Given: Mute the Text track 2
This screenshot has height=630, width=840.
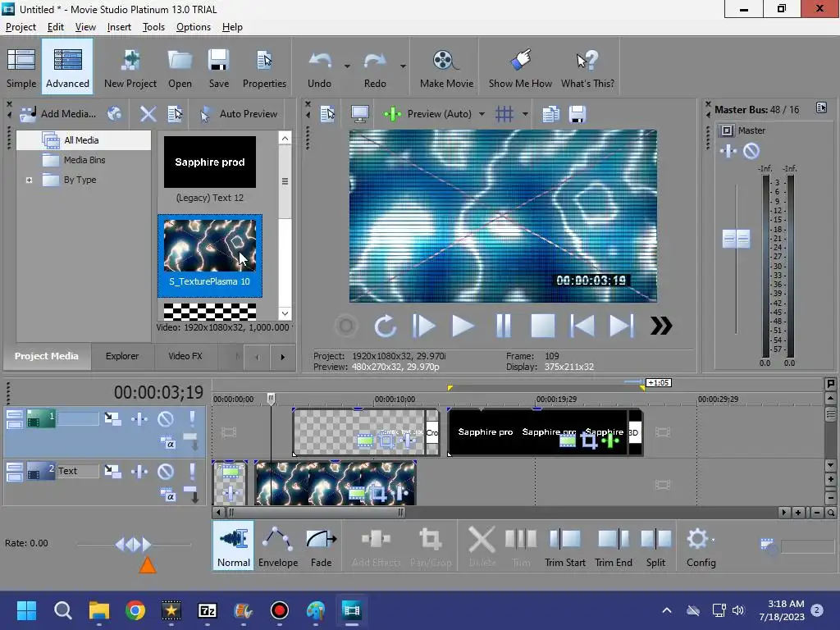Looking at the screenshot, I should click(x=166, y=472).
